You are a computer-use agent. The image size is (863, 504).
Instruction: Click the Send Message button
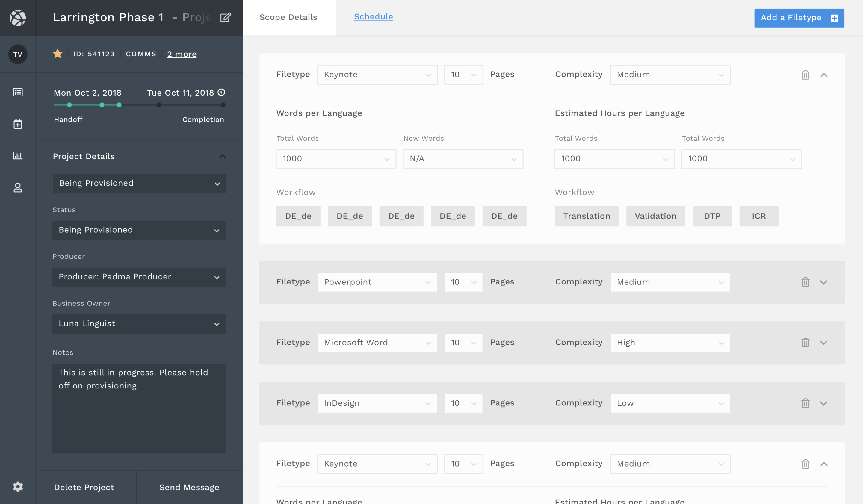189,487
